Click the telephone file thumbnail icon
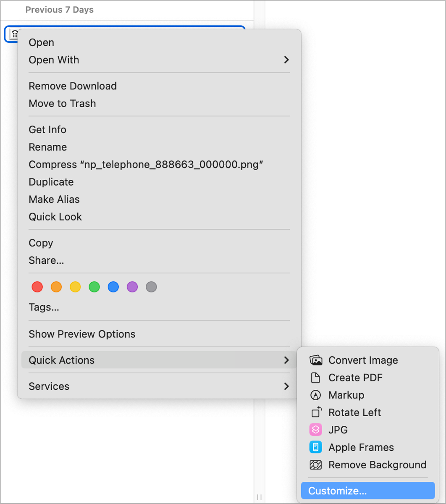 click(14, 34)
